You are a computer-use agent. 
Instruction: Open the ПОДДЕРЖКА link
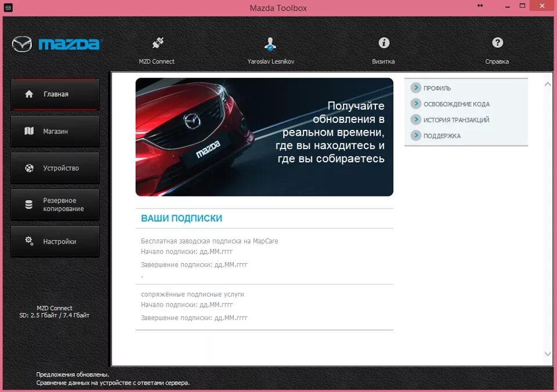[x=442, y=136]
